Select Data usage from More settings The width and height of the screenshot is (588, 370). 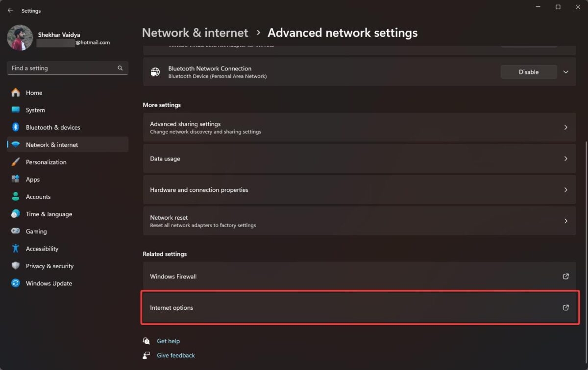click(x=359, y=158)
